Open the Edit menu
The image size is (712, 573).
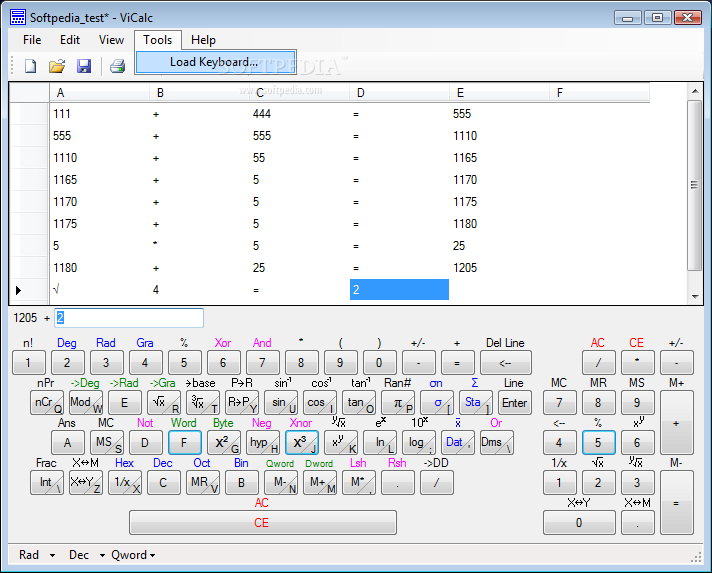tap(70, 40)
